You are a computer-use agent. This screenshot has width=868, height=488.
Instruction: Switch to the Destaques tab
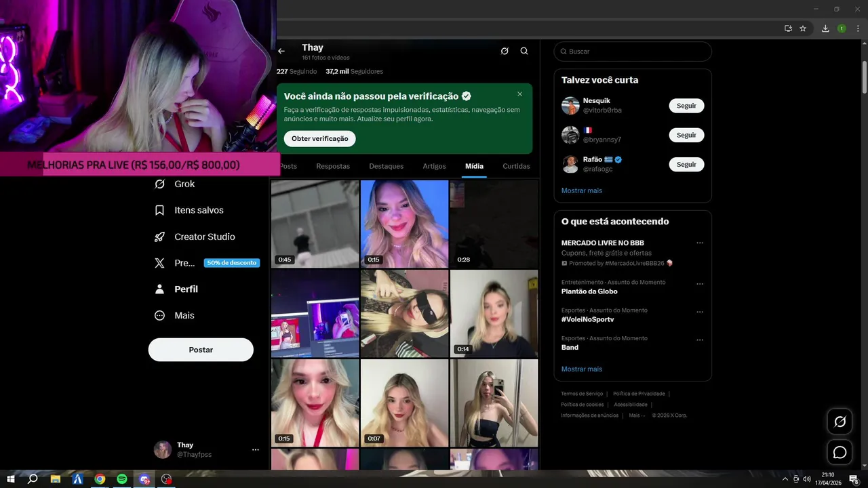(387, 166)
